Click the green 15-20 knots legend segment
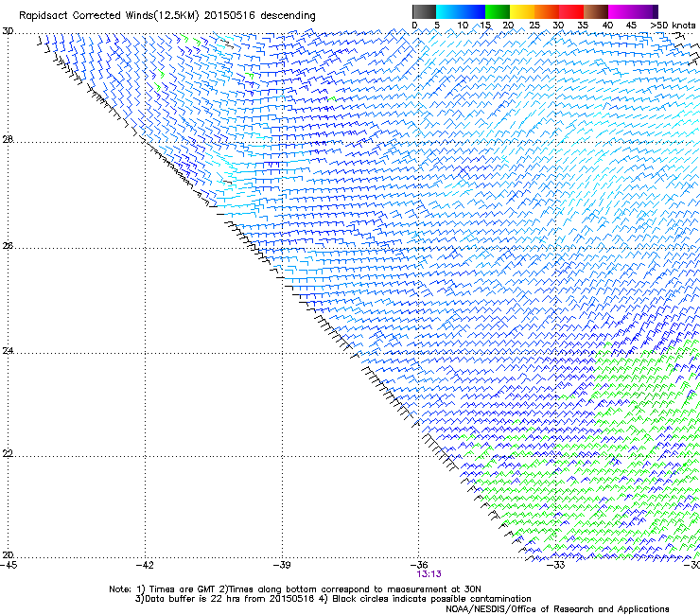 [498, 11]
